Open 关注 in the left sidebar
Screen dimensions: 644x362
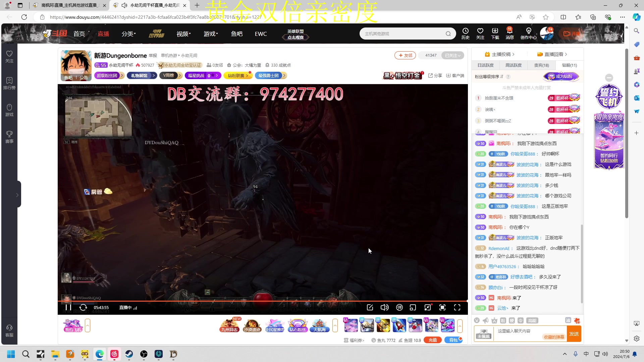click(9, 57)
